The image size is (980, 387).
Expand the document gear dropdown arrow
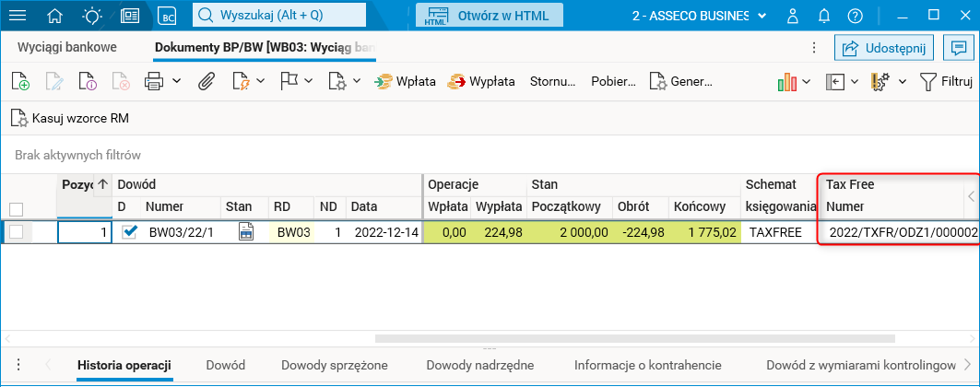(357, 81)
